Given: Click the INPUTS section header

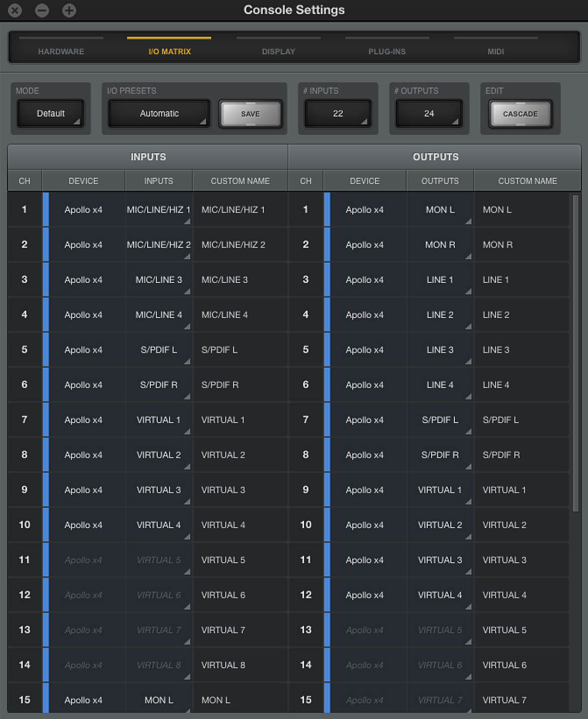Looking at the screenshot, I should [148, 157].
